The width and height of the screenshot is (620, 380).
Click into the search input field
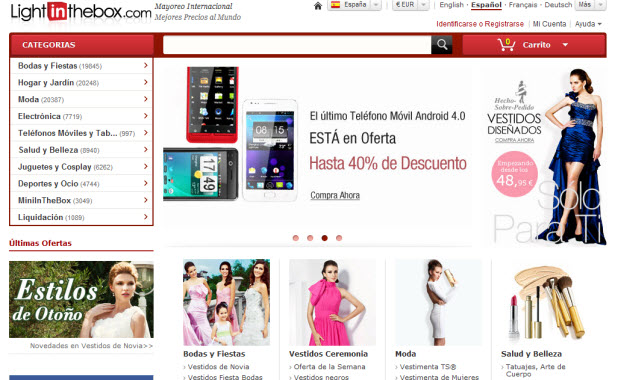297,45
